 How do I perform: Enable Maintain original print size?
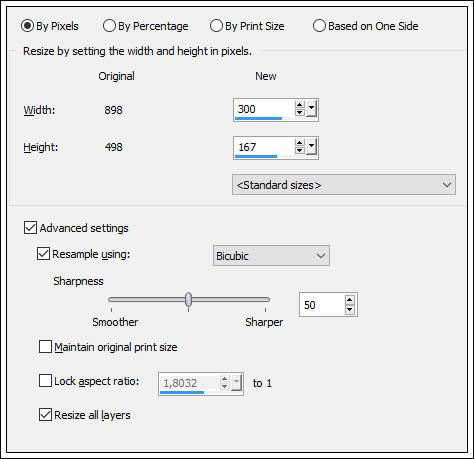click(x=45, y=346)
